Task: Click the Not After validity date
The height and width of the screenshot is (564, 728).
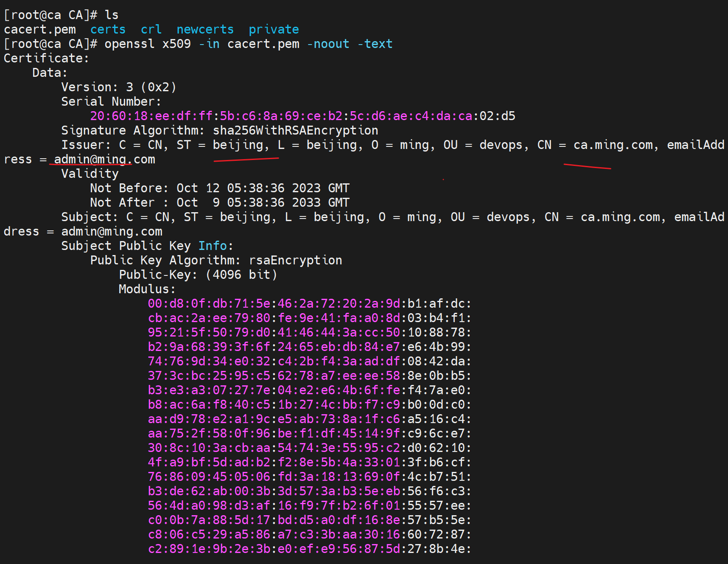Action: [263, 203]
